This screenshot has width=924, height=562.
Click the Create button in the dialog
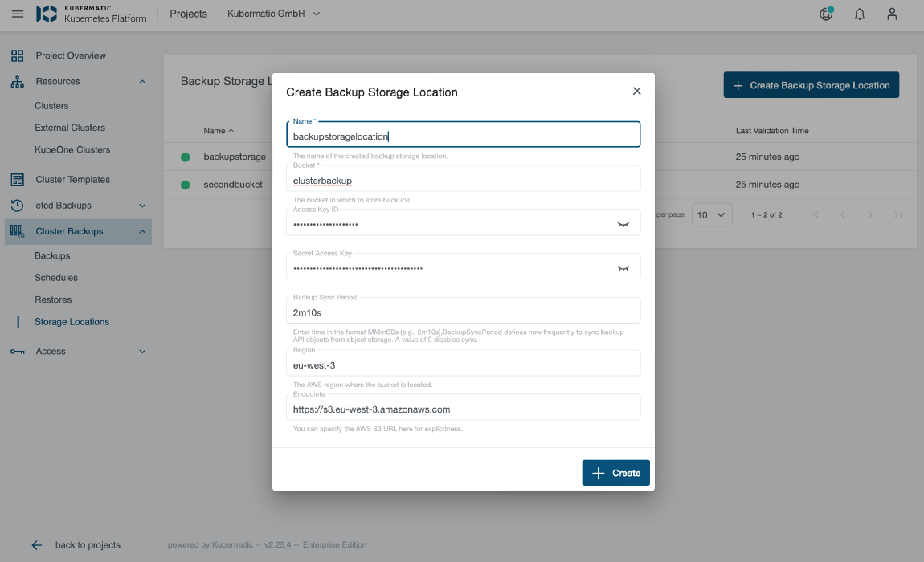(x=615, y=473)
